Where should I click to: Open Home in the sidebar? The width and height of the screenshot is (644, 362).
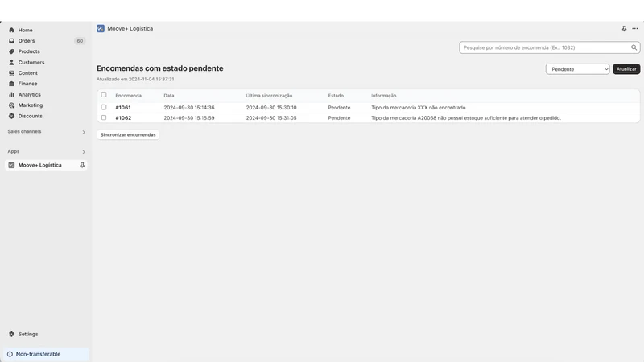[25, 30]
